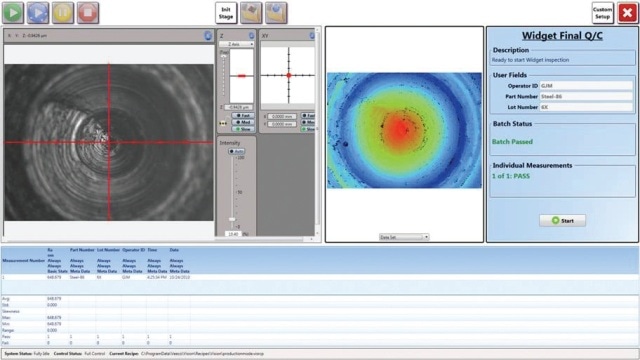Viewport: 640px width, 360px height.
Task: Click the Fail count row label
Action: [x=5, y=343]
